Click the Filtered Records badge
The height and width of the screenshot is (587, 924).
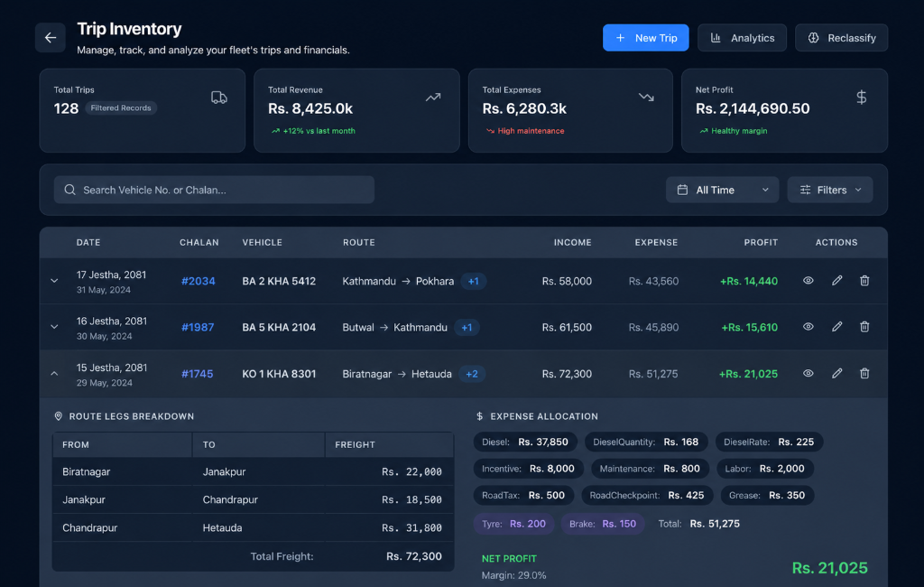pos(121,108)
